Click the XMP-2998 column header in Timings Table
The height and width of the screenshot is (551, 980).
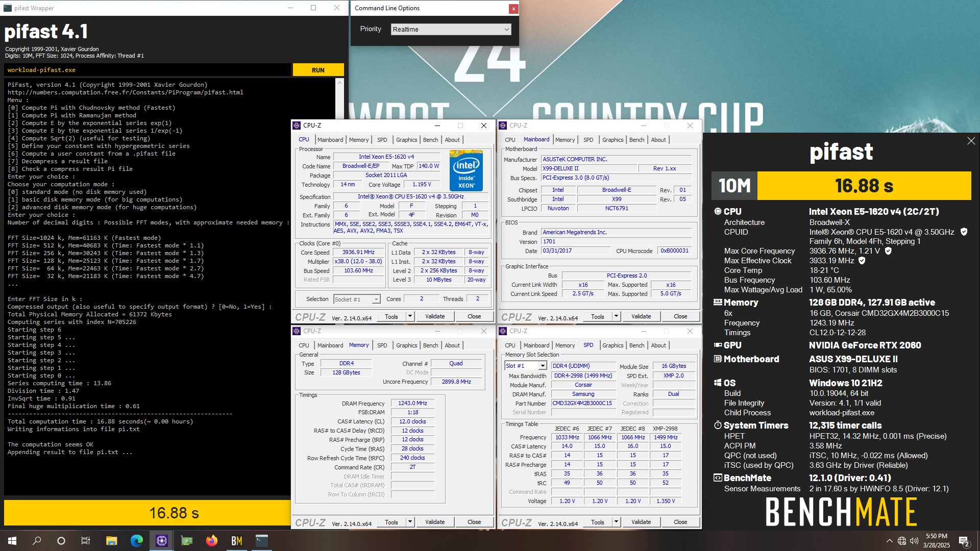(x=665, y=429)
